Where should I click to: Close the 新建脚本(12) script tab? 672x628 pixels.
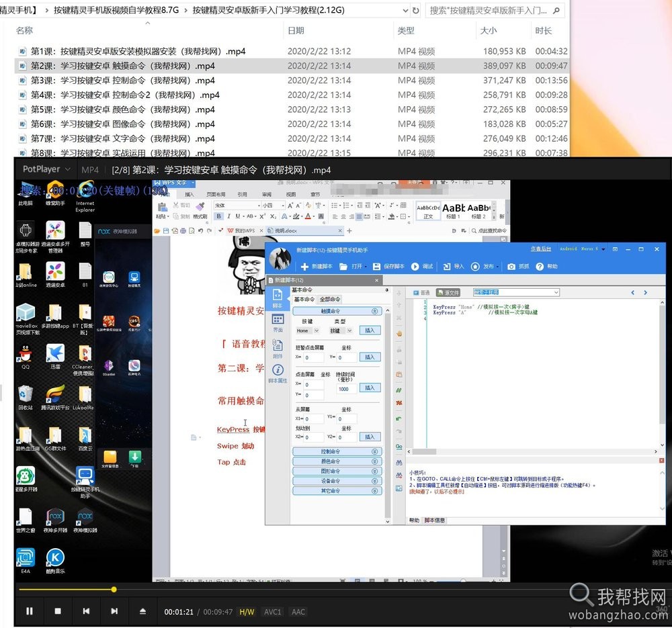coord(377,280)
